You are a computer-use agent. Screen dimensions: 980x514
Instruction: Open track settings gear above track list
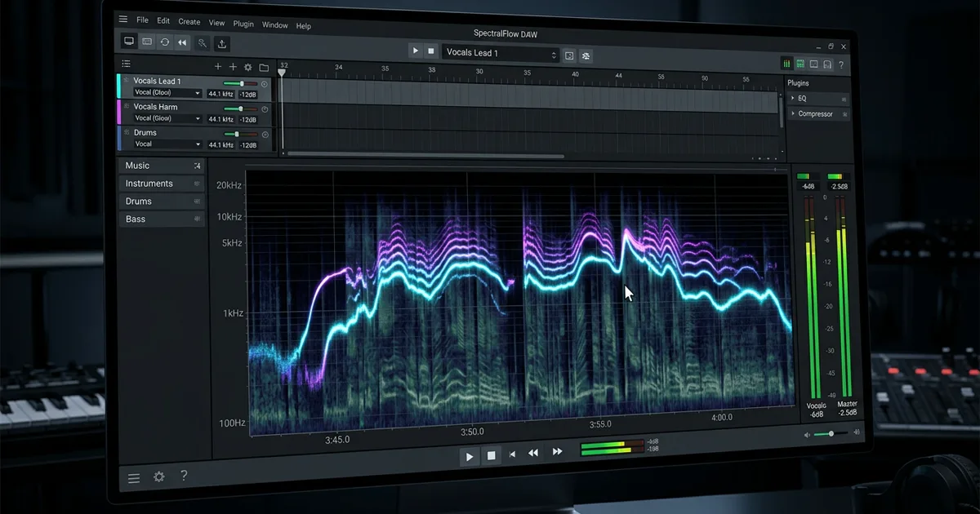(248, 67)
